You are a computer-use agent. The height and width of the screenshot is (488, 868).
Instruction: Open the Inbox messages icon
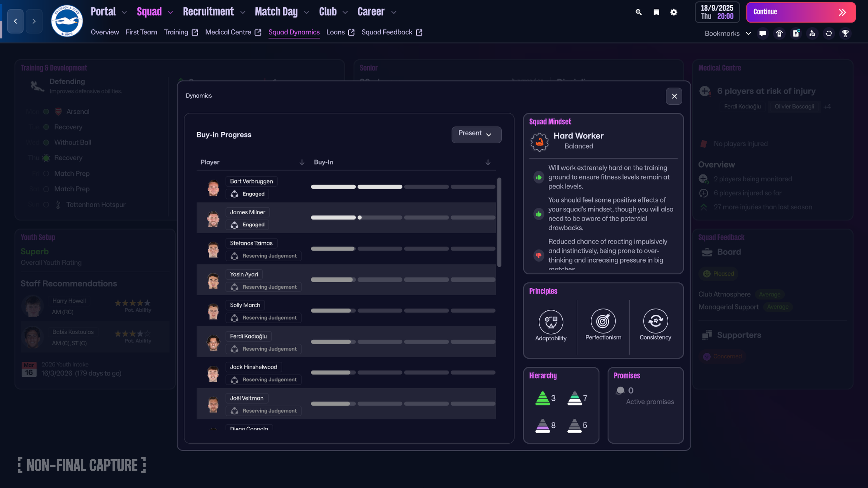pos(762,33)
